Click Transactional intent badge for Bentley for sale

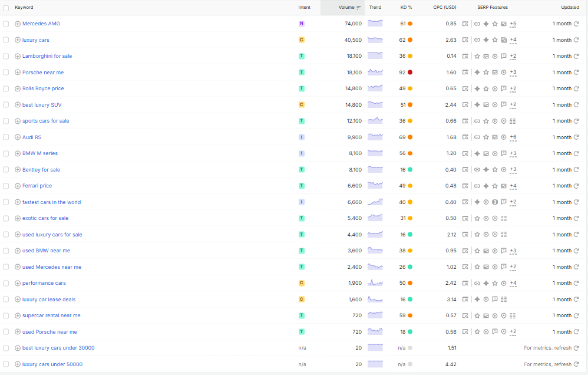(x=302, y=170)
